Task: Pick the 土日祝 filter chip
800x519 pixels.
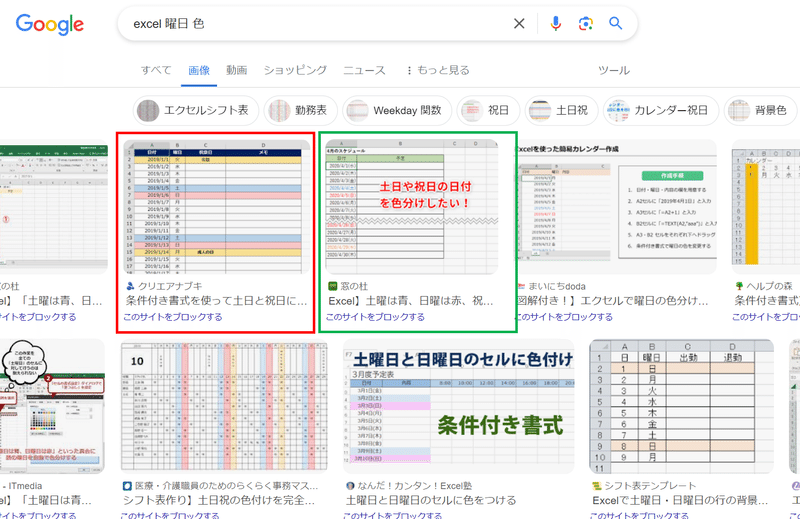Action: click(561, 110)
